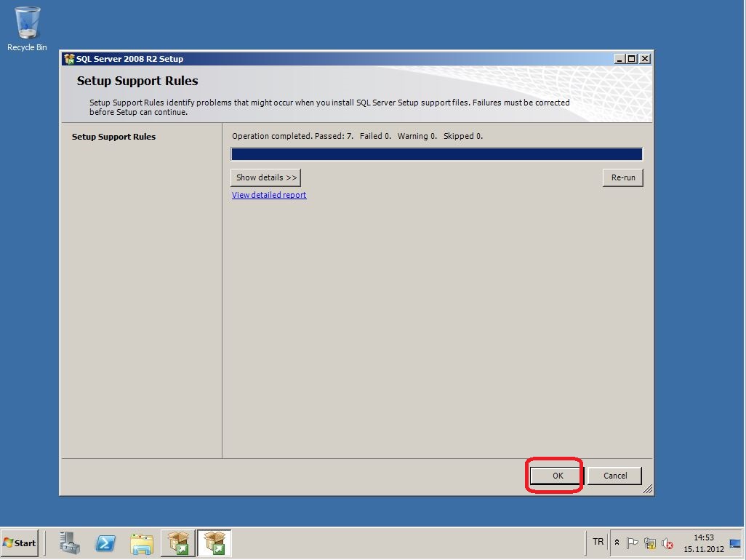Close the SQL Server 2008 R2 Setup window
The image size is (746, 560).
tap(645, 58)
